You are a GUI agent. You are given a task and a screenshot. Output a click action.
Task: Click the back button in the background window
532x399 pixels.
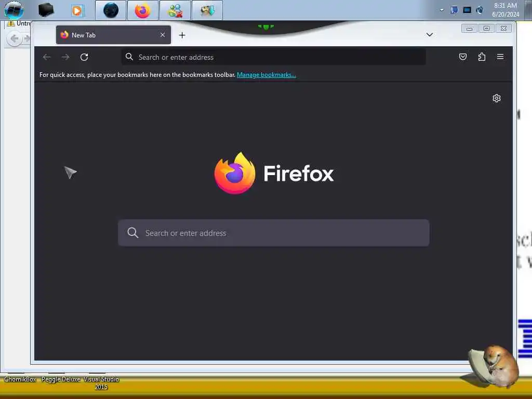(x=14, y=38)
